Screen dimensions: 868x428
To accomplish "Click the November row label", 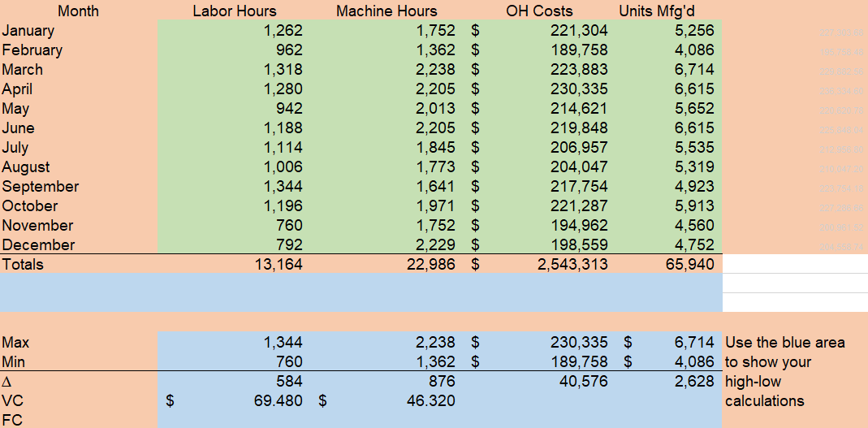I will [x=37, y=226].
